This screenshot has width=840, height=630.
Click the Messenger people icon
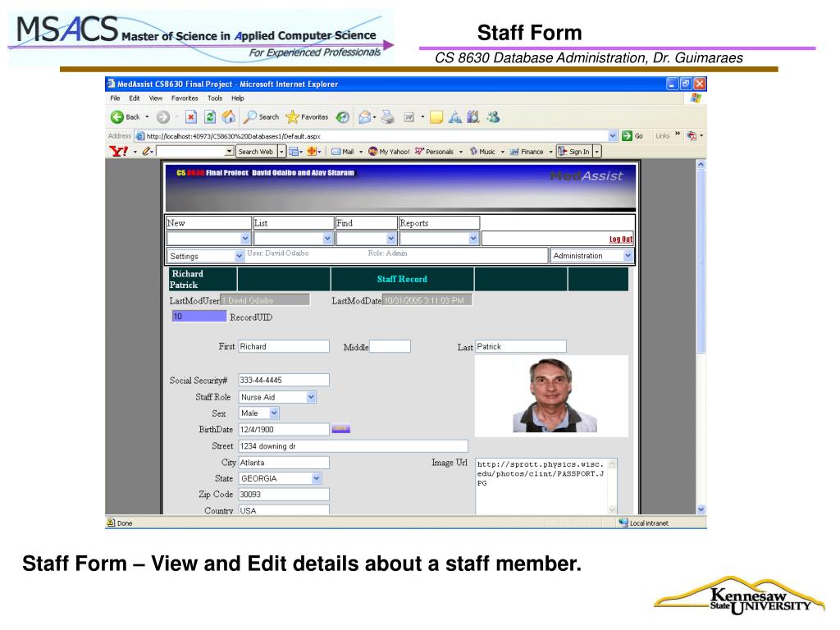point(493,116)
